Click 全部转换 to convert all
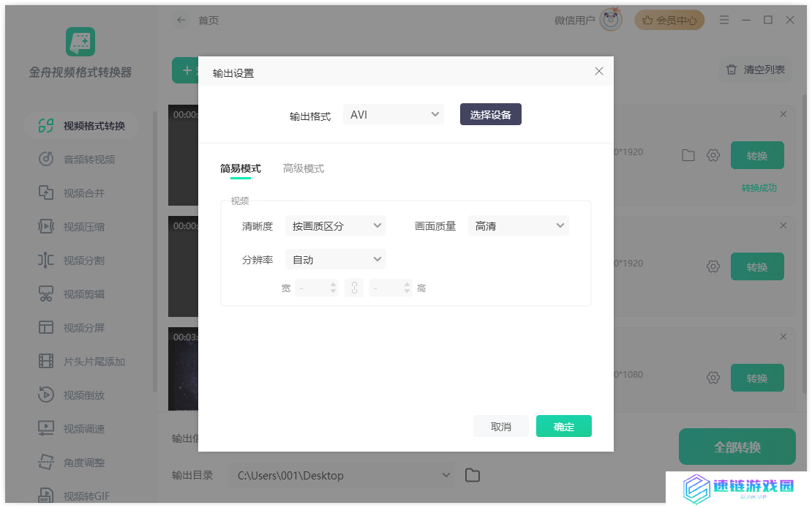812x508 pixels. [x=737, y=447]
